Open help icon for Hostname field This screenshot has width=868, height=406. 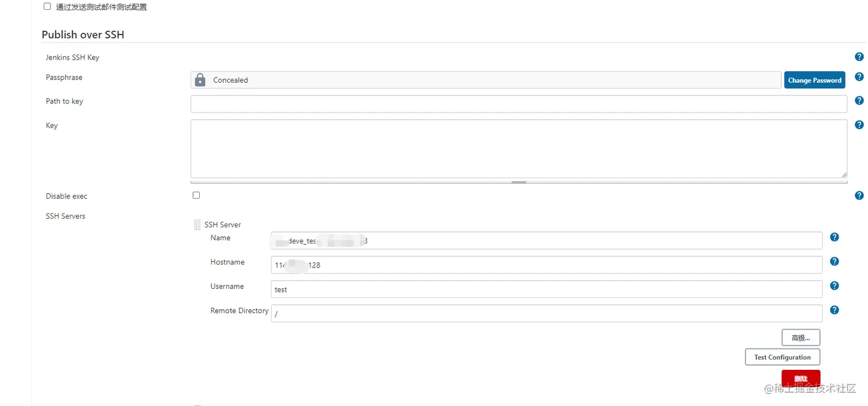tap(835, 261)
